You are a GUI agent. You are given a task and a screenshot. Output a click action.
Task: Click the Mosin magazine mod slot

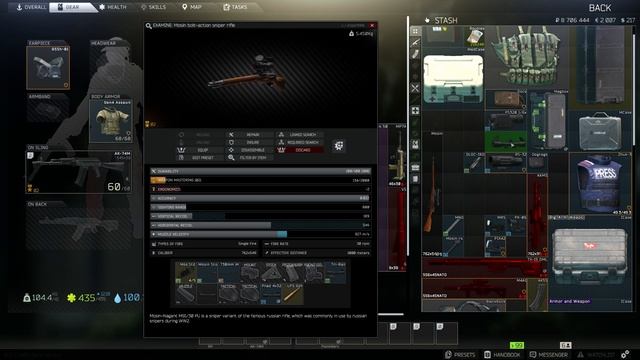point(186,273)
